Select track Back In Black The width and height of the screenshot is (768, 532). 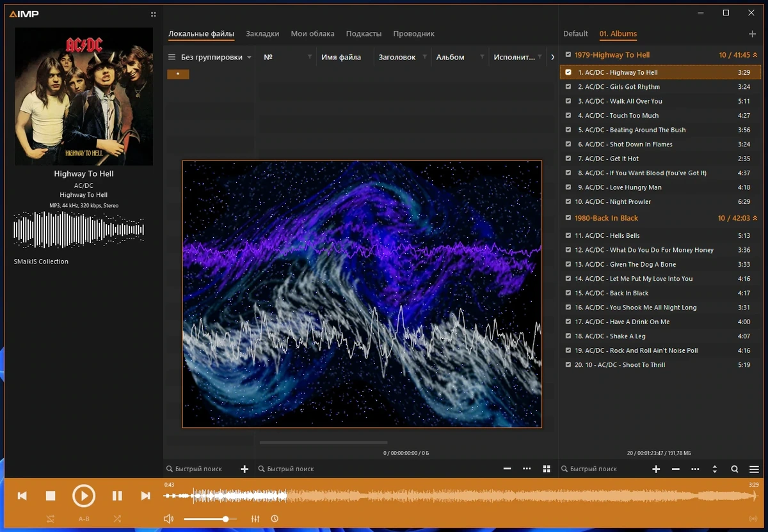pos(660,293)
